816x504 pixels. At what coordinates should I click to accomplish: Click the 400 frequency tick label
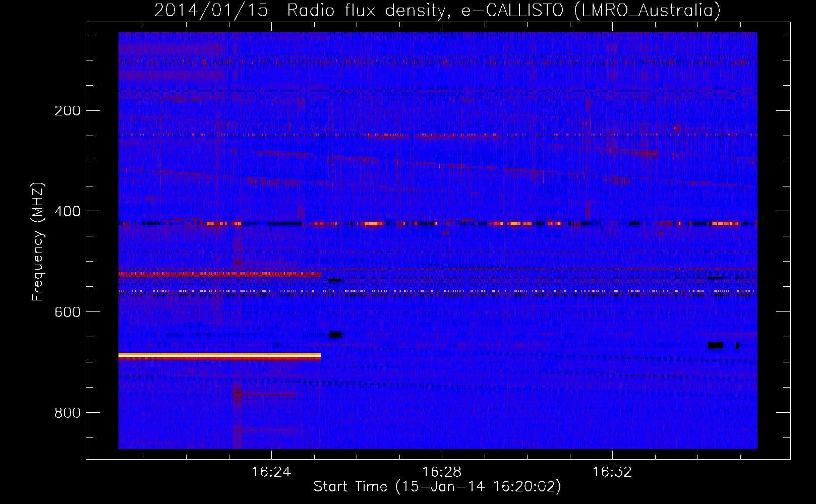[68, 211]
